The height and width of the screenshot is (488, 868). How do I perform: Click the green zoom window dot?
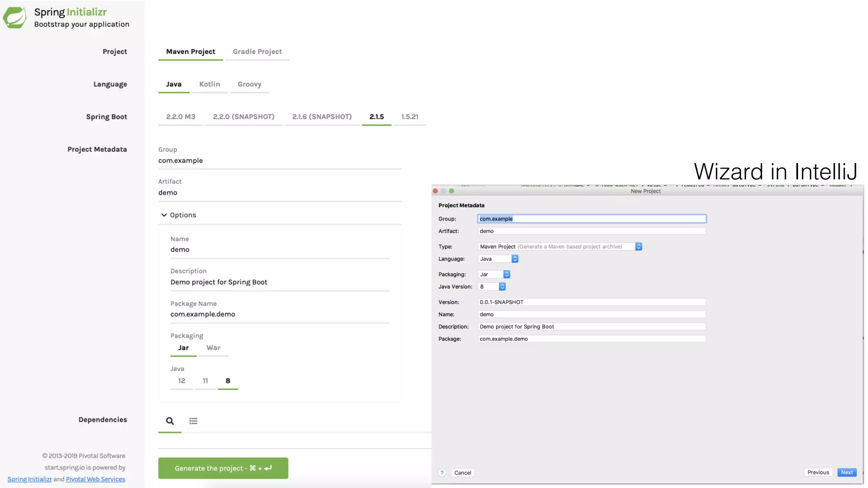point(452,191)
